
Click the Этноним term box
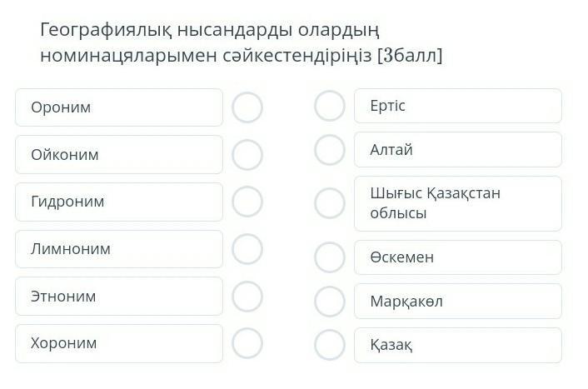pos(119,296)
